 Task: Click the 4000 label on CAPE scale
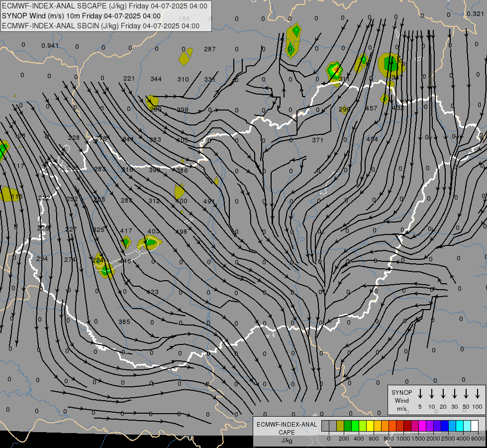click(463, 439)
